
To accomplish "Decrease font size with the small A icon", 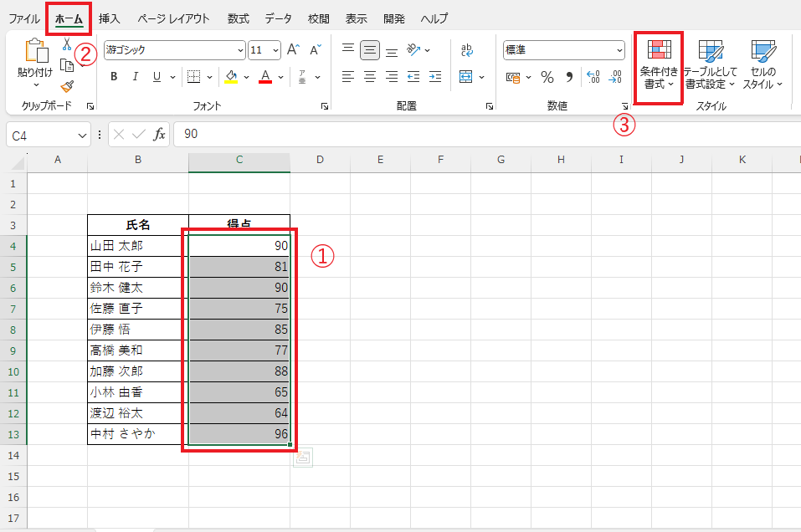I will pos(316,49).
